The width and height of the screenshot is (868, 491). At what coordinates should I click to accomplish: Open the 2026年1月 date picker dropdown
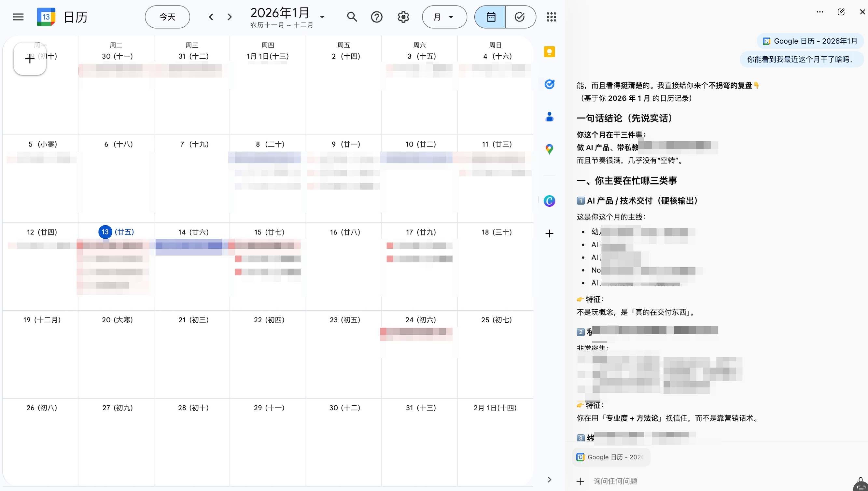(x=322, y=17)
